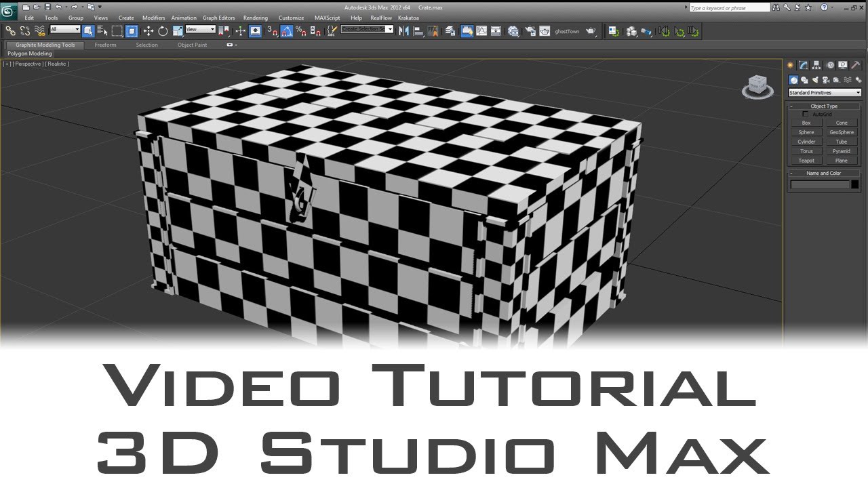Viewport: 868px width, 488px height.
Task: Click the Align tool icon
Action: [418, 30]
